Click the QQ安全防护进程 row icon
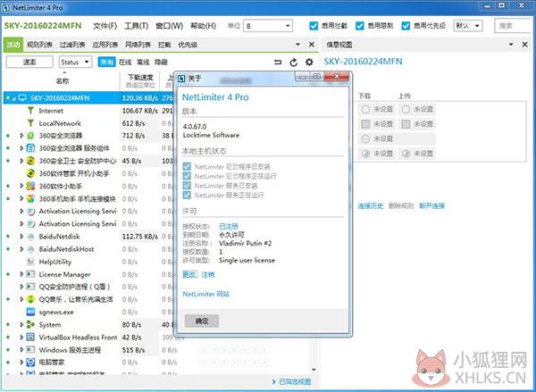 point(30,287)
